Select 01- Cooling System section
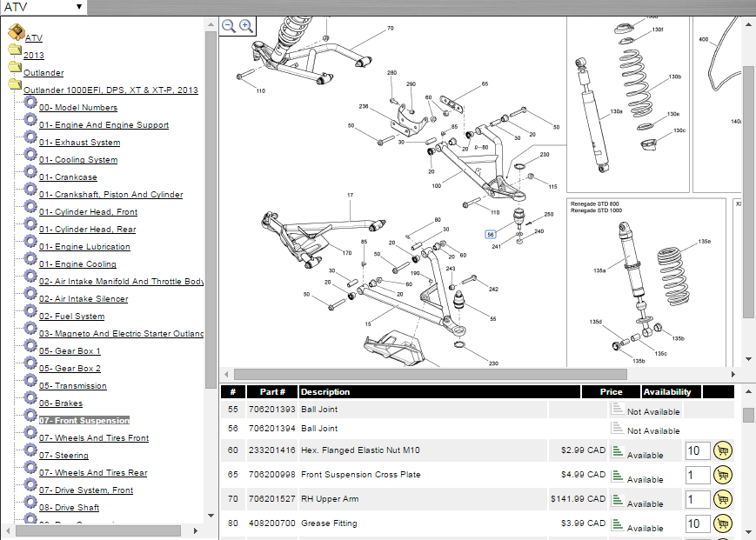This screenshot has height=540, width=756. [78, 159]
